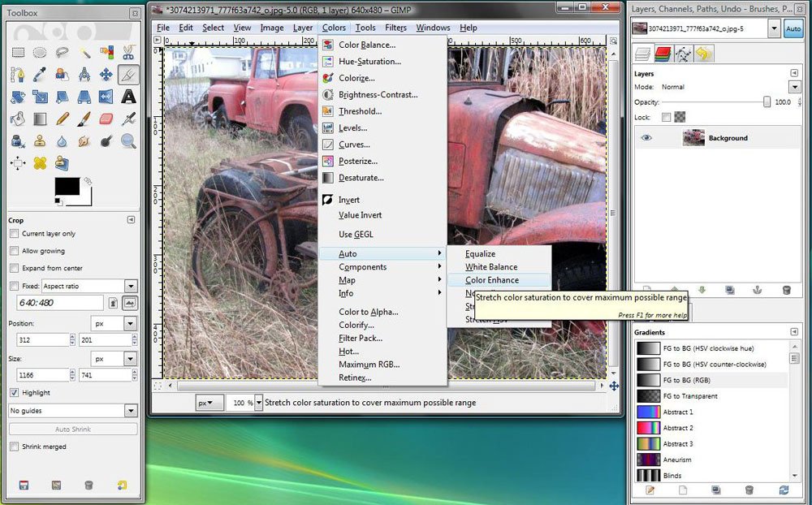Open the Paths tab icon
Screen dimensions: 812x505
click(x=683, y=54)
